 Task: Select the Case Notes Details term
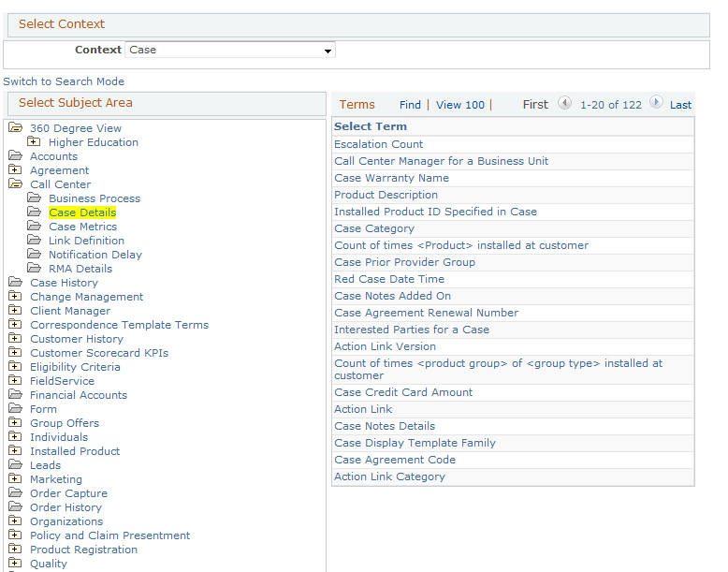(385, 426)
